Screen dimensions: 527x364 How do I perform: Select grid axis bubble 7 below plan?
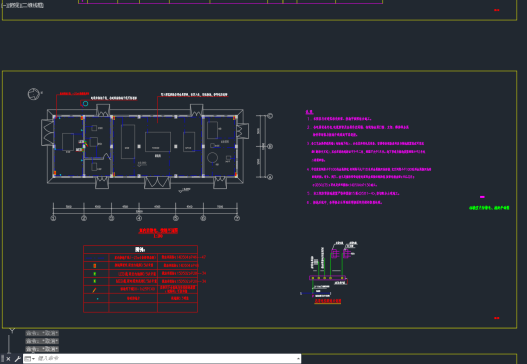[237, 218]
